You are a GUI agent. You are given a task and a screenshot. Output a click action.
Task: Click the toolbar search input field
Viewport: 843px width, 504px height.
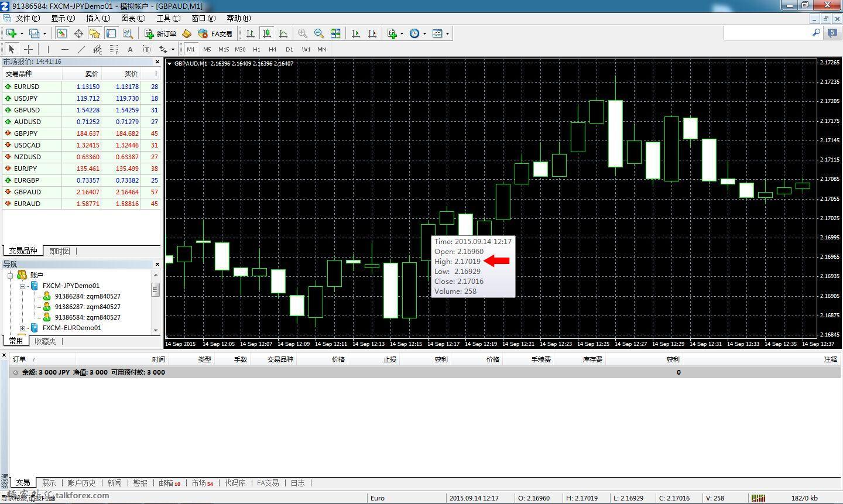pyautogui.click(x=767, y=33)
